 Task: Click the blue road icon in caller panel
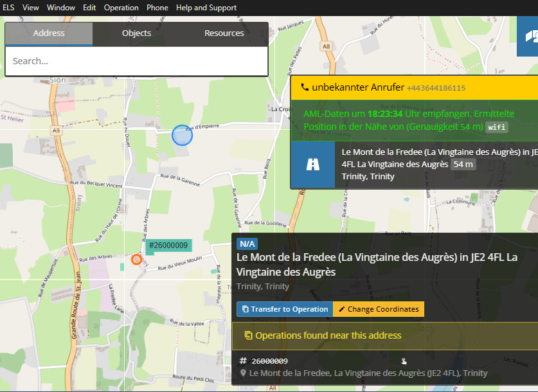click(x=313, y=165)
